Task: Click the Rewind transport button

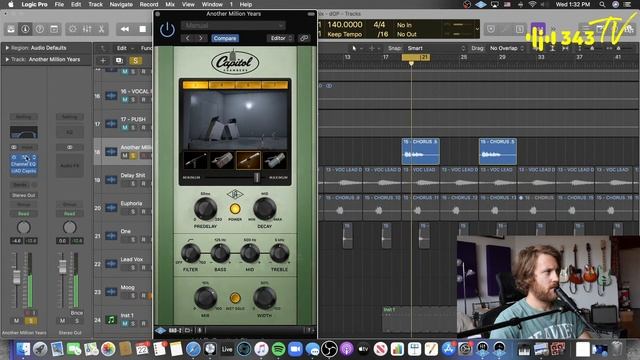Action: (125, 29)
